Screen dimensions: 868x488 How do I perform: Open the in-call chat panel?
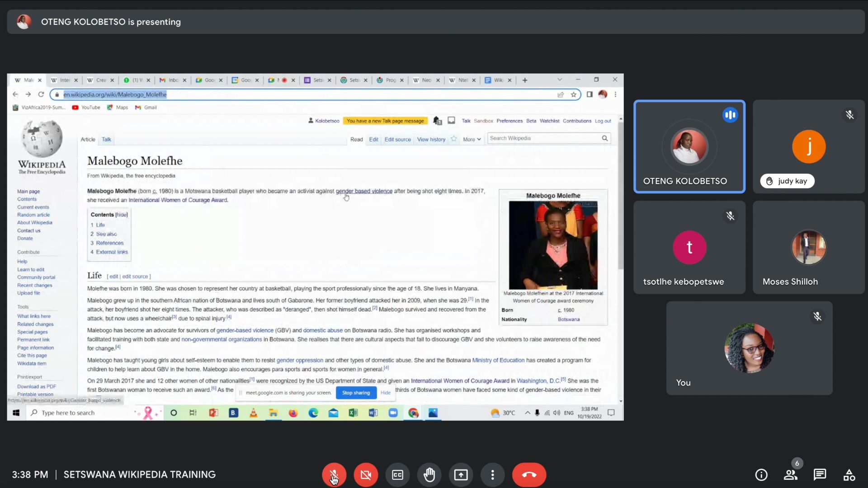pyautogui.click(x=820, y=475)
